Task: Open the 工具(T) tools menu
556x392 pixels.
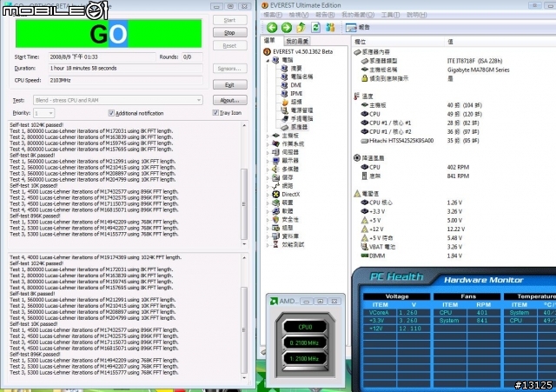Action: click(x=390, y=15)
